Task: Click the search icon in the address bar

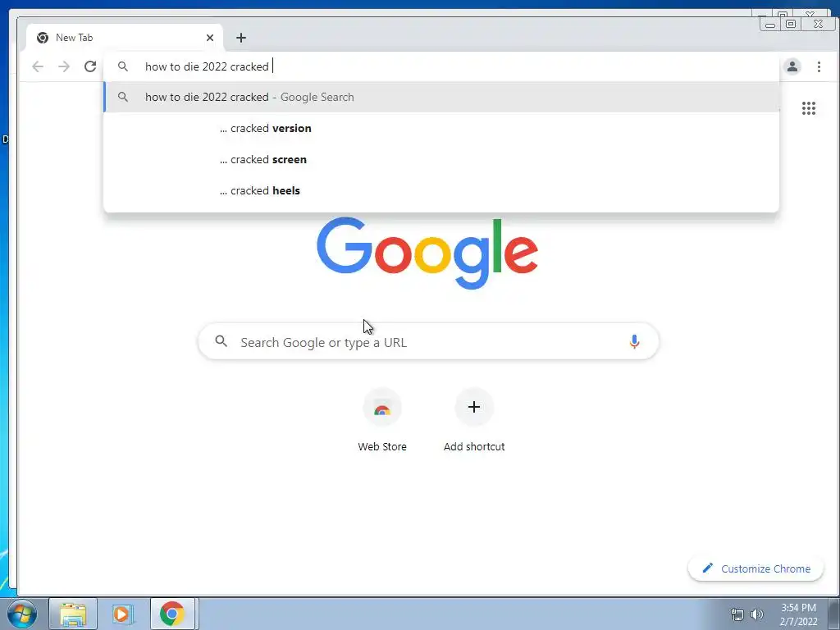Action: 123,66
